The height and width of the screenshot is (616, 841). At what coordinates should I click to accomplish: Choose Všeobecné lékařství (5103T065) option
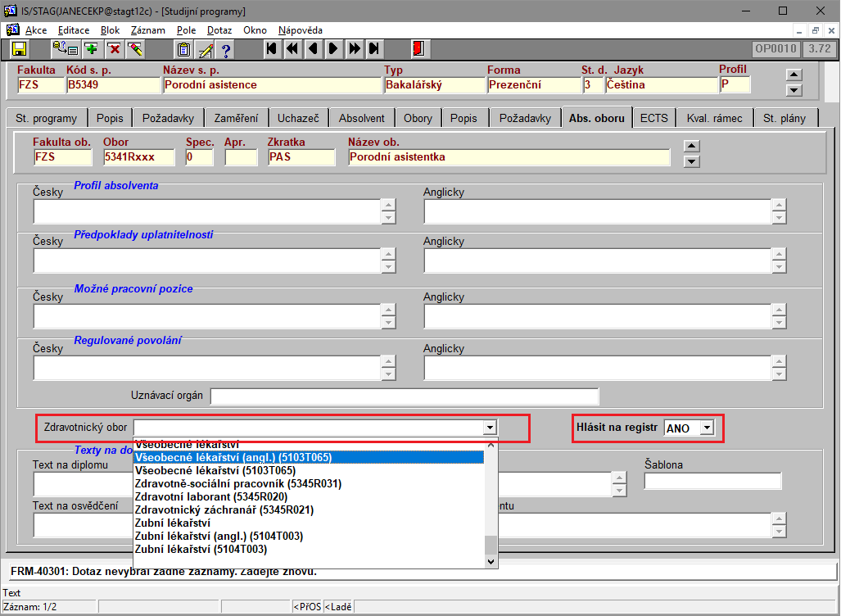(x=309, y=470)
